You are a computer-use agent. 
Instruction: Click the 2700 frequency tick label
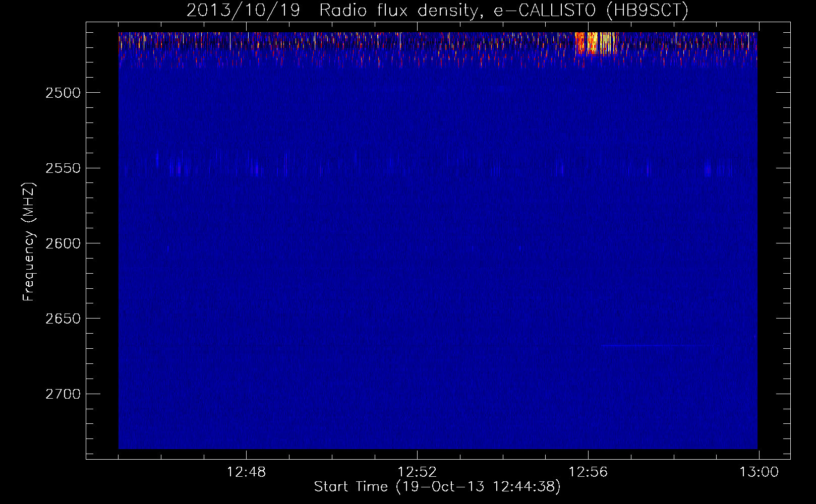pyautogui.click(x=63, y=394)
